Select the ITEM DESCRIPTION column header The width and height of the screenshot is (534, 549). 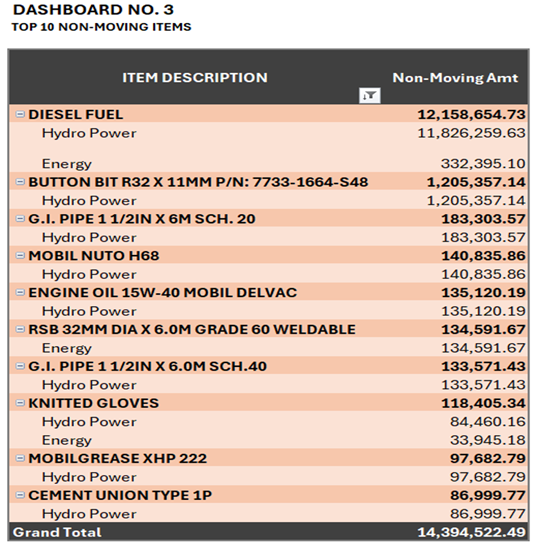pyautogui.click(x=195, y=77)
